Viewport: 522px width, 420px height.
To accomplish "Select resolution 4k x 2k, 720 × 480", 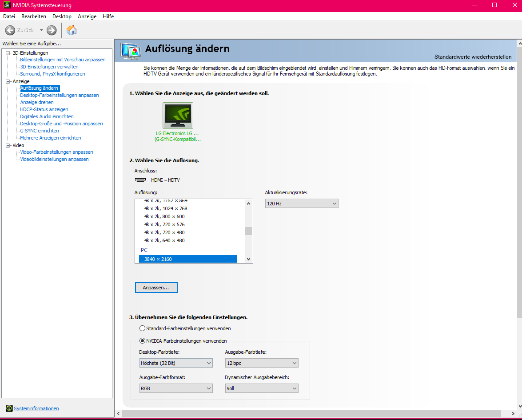I will pyautogui.click(x=164, y=232).
